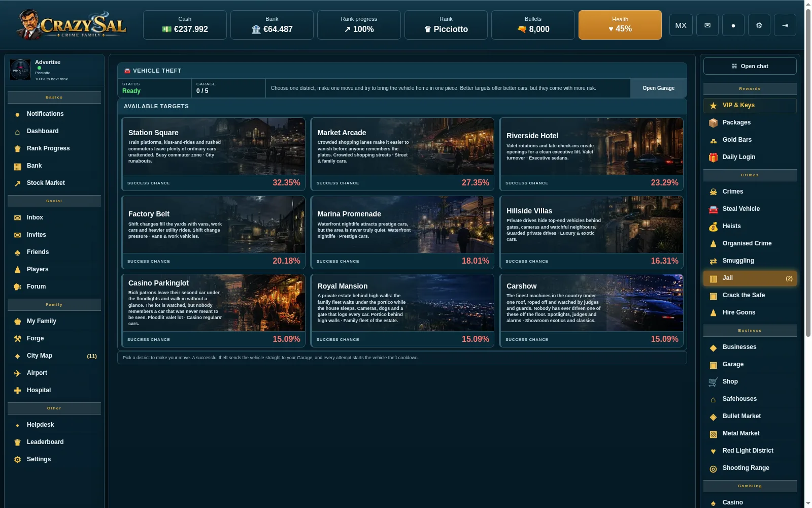This screenshot has width=812, height=508.
Task: Open the Bank sidebar icon
Action: pos(18,166)
